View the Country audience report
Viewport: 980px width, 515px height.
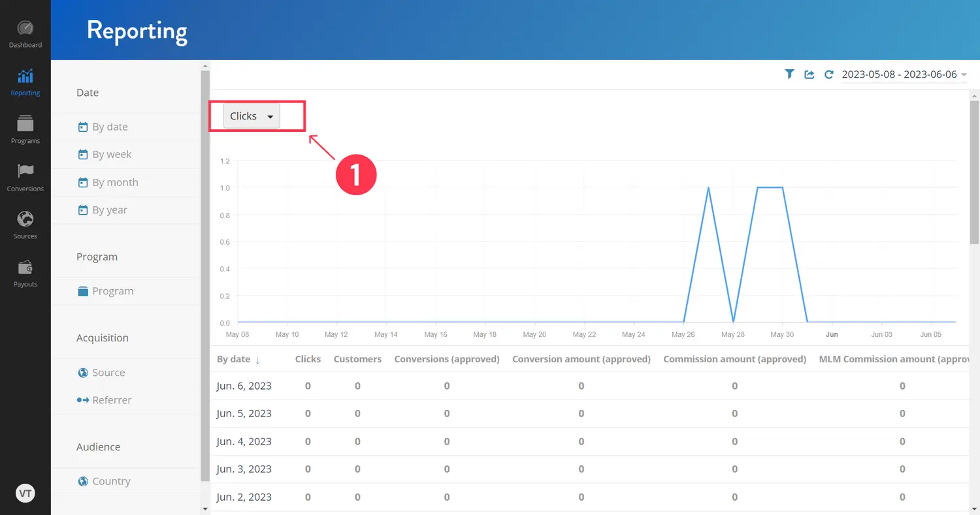tap(111, 482)
